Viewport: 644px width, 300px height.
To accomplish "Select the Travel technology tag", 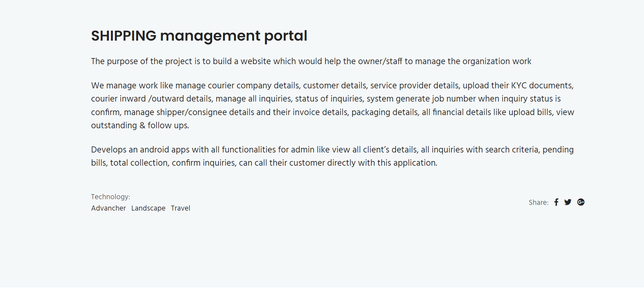I will pos(180,208).
